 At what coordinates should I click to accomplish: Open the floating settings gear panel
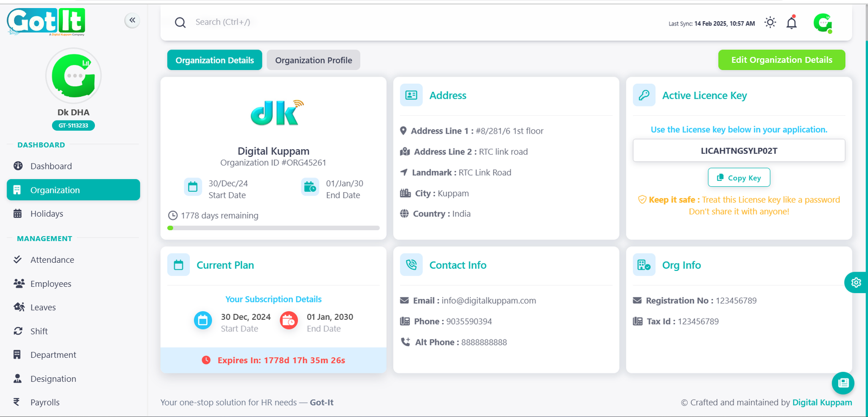click(x=856, y=282)
